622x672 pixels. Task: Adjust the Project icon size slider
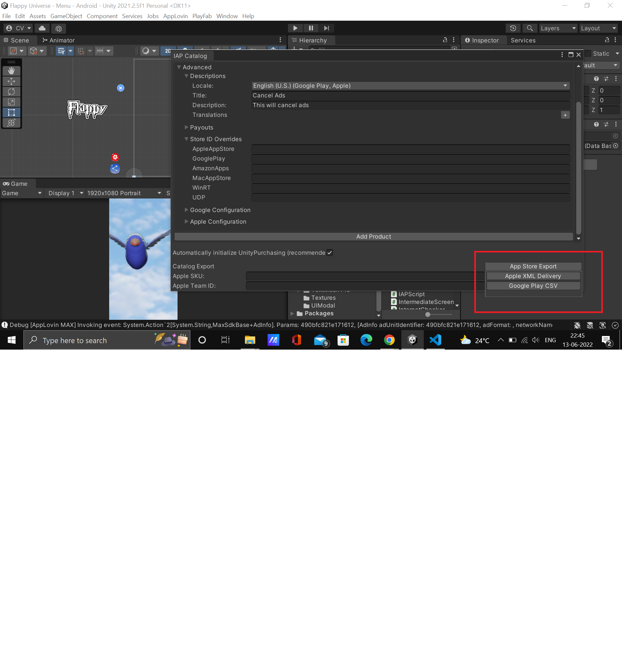(427, 315)
